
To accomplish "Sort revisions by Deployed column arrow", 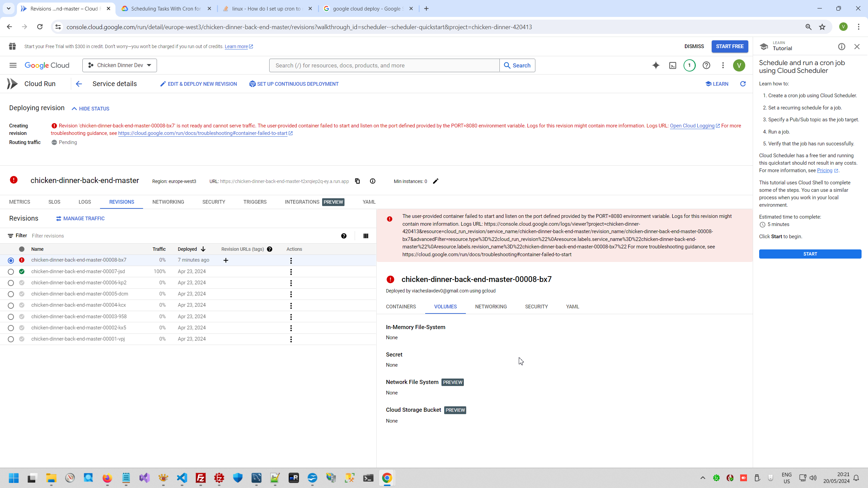I will tap(203, 249).
